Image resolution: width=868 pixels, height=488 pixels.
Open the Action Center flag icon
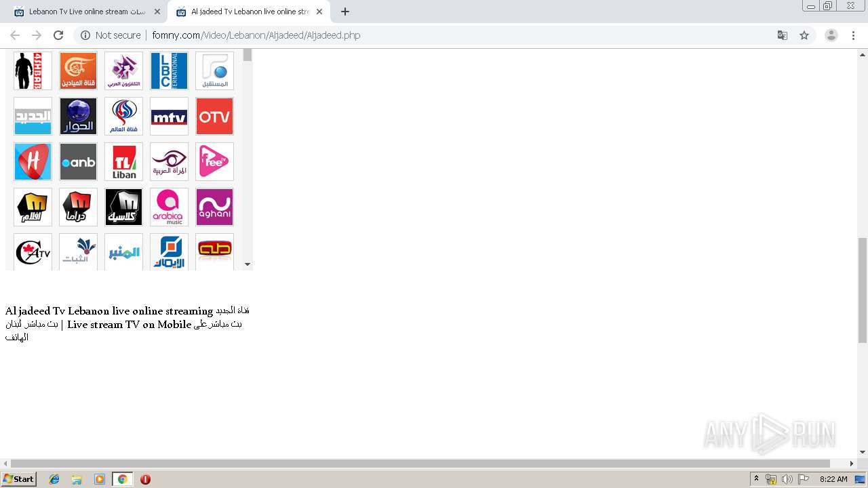(x=804, y=479)
